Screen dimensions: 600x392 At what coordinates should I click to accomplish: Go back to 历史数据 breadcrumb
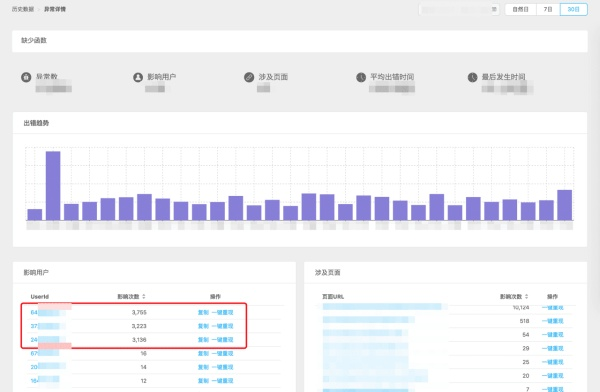23,9
